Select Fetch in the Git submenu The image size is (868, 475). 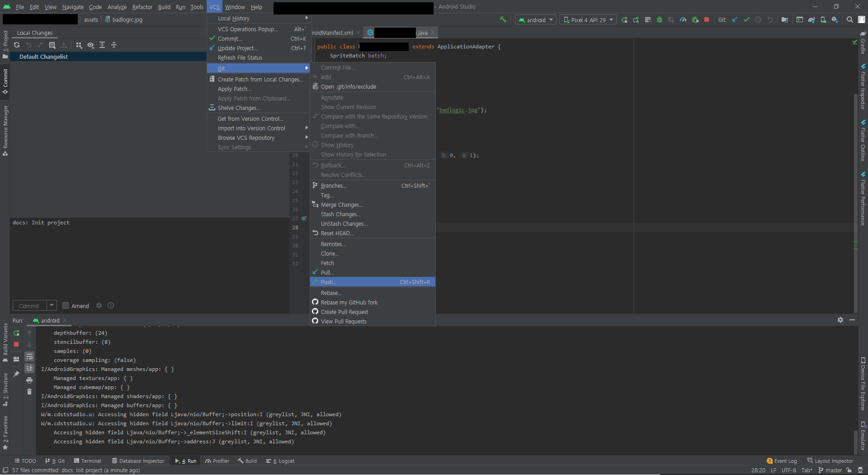click(x=373, y=263)
